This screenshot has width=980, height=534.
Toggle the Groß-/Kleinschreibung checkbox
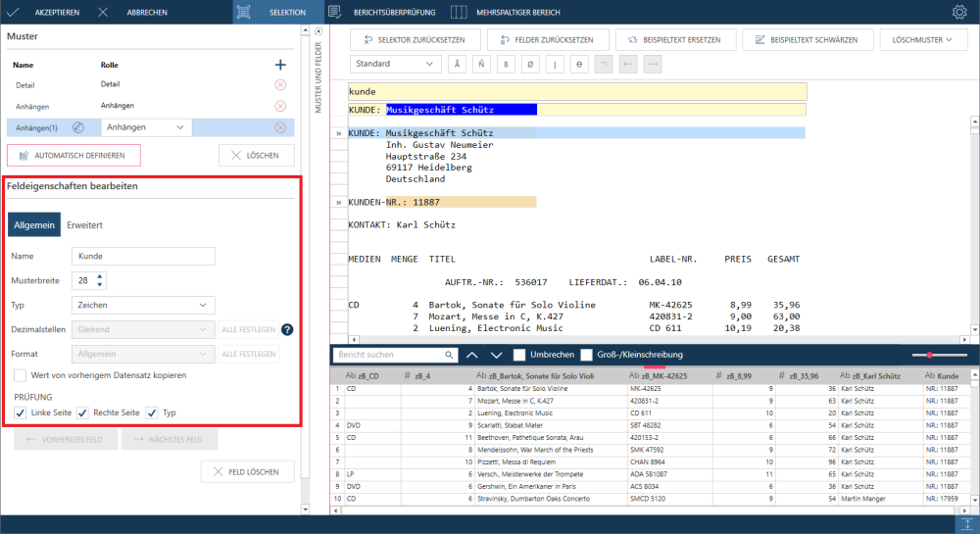[587, 355]
